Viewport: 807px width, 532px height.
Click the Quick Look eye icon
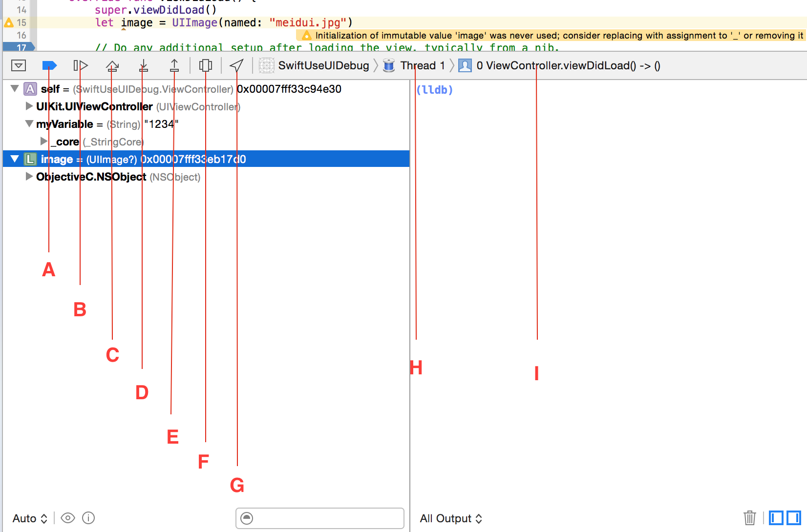point(68,518)
